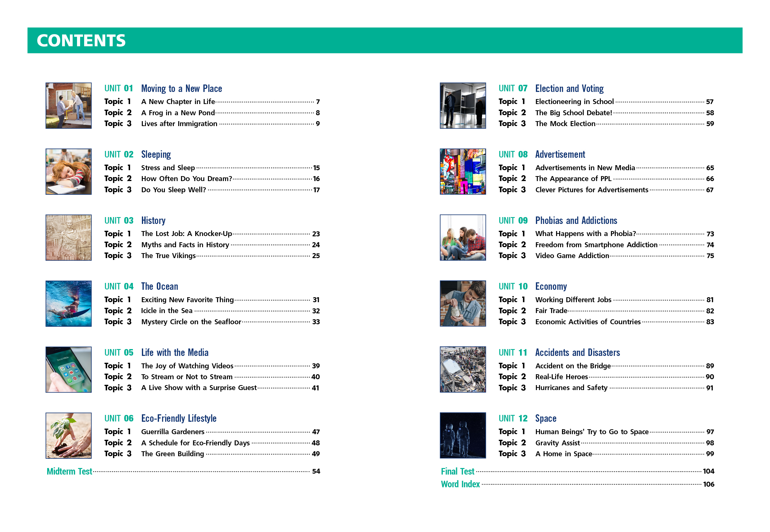Image resolution: width=770 pixels, height=532 pixels.
Task: Open the Unit 10 coin jar thumbnail
Action: click(463, 304)
